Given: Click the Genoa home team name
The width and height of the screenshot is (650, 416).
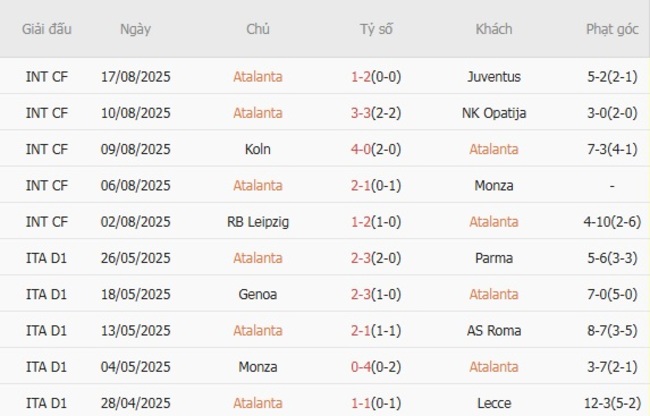Looking at the screenshot, I should tap(257, 294).
